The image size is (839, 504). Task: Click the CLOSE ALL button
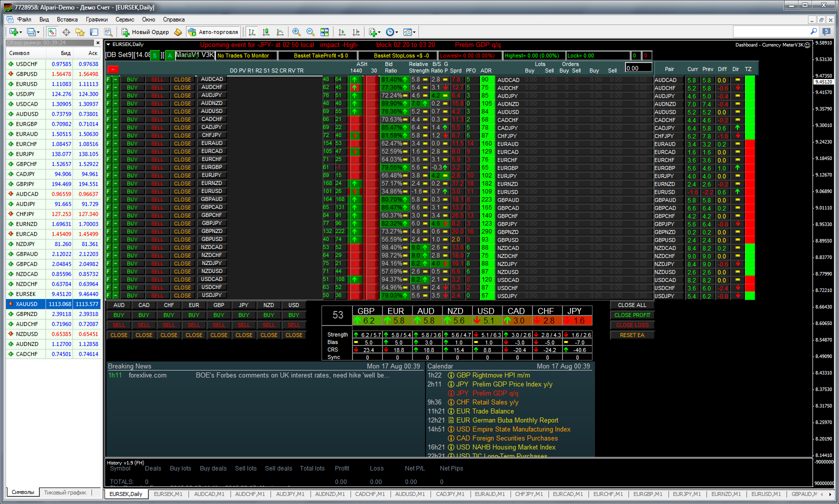pyautogui.click(x=632, y=305)
